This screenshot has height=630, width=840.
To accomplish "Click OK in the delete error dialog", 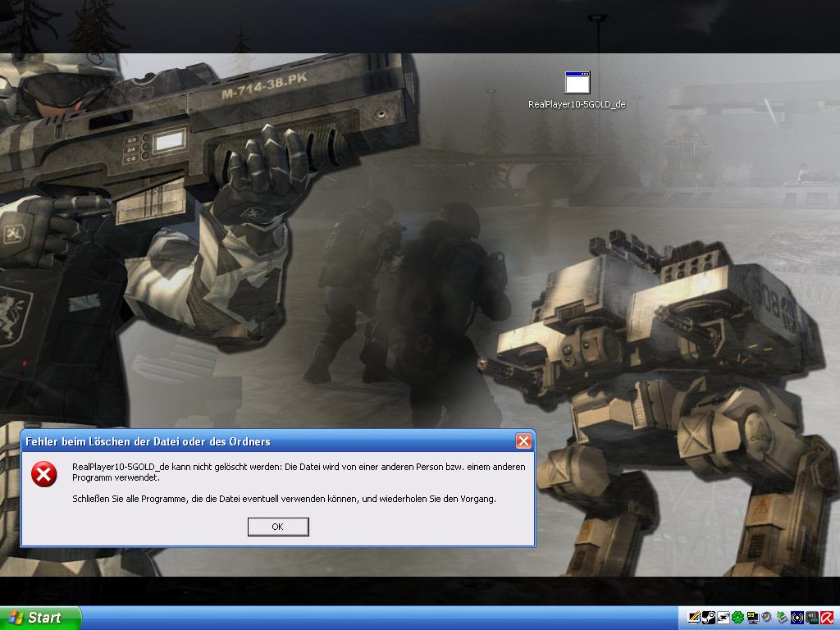I will point(278,527).
